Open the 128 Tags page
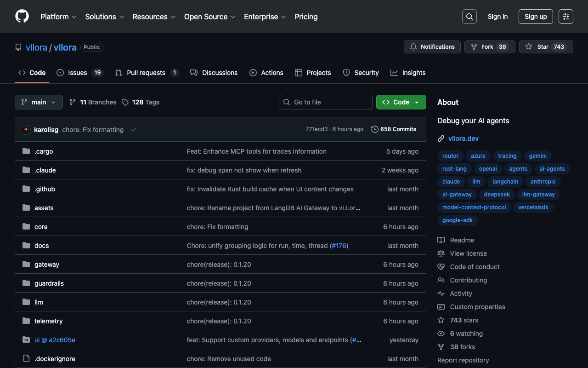Screen dimensions: 588x368 [x=141, y=102]
